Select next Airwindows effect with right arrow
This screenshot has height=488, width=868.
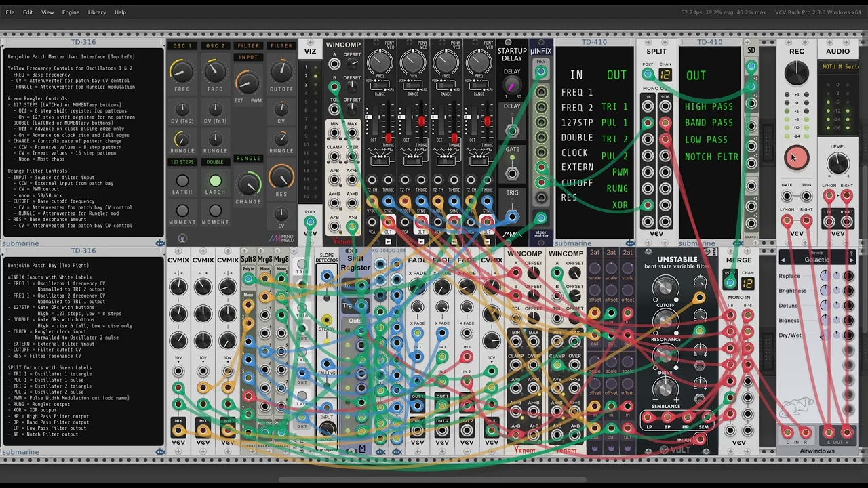[851, 260]
